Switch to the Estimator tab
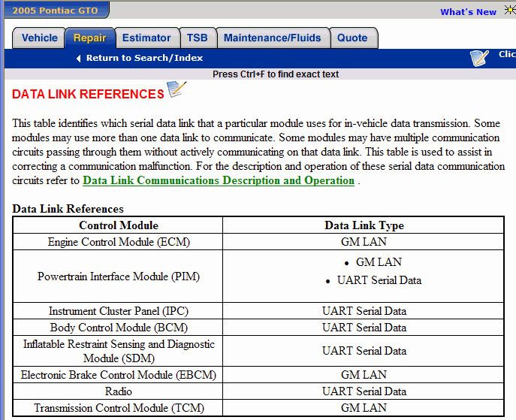Image resolution: width=516 pixels, height=420 pixels. pos(146,38)
